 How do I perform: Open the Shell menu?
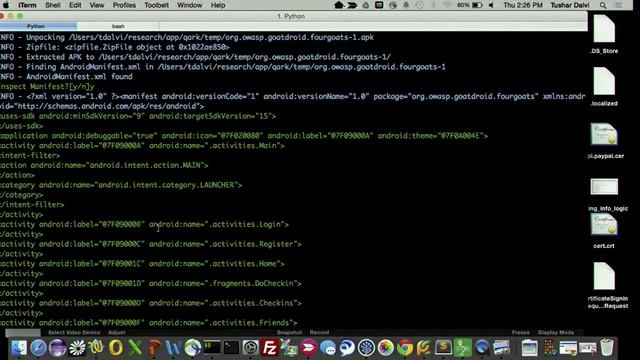click(x=53, y=5)
